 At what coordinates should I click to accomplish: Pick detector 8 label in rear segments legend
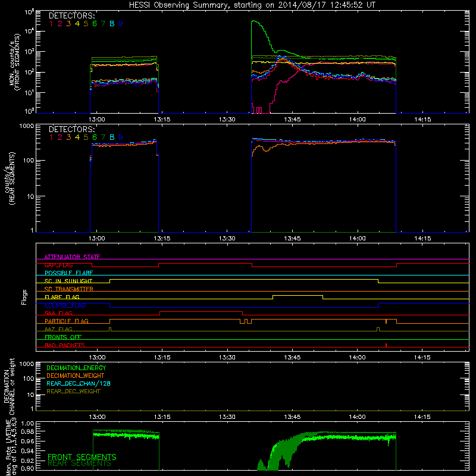(112, 137)
